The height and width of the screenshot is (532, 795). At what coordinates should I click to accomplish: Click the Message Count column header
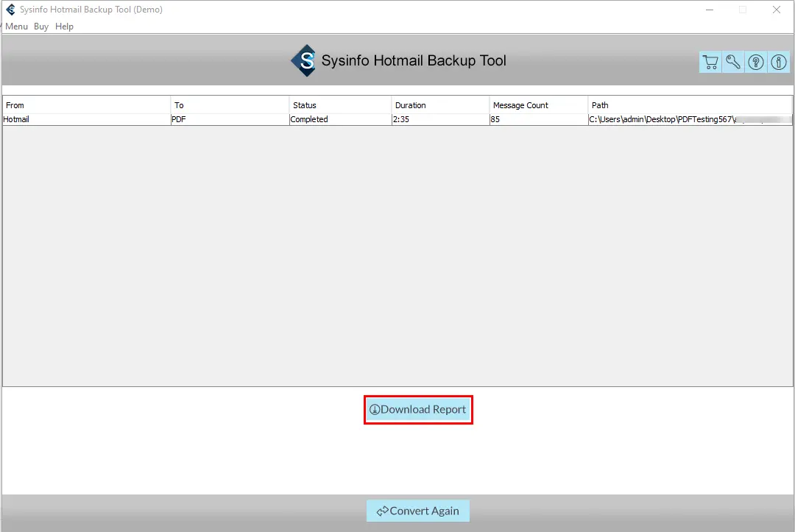tap(539, 105)
